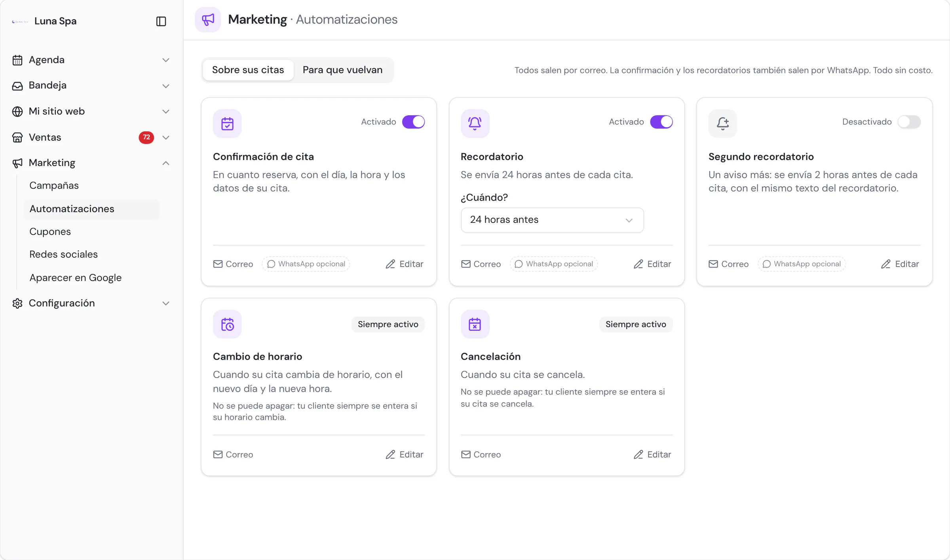Select Automatizaciones in the sidebar

(92, 209)
